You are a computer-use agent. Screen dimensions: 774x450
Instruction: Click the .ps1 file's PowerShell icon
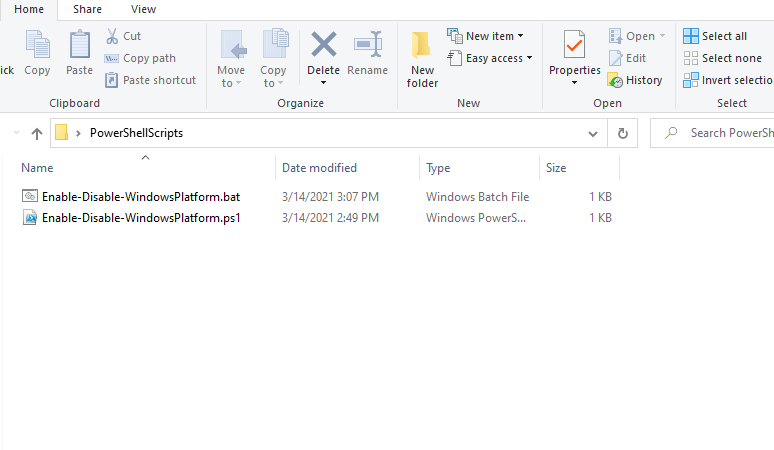tap(30, 218)
